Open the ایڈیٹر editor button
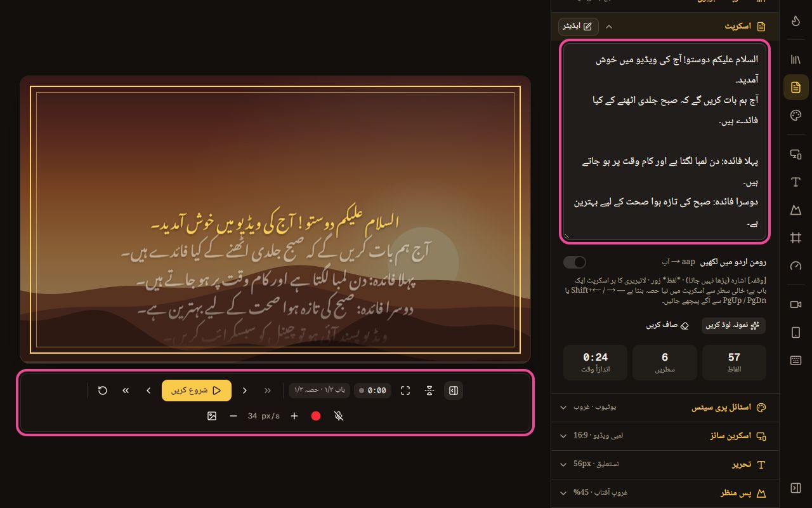This screenshot has width=812, height=508. [578, 26]
